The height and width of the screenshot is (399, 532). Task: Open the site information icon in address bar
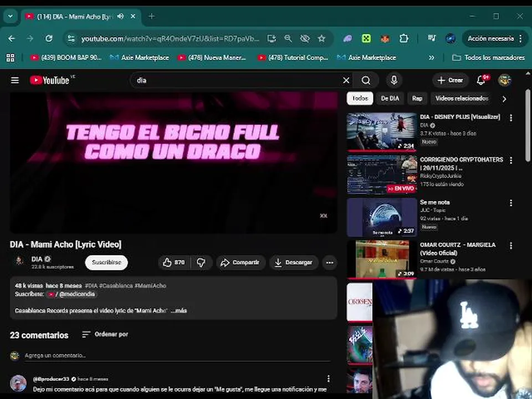pyautogui.click(x=71, y=38)
